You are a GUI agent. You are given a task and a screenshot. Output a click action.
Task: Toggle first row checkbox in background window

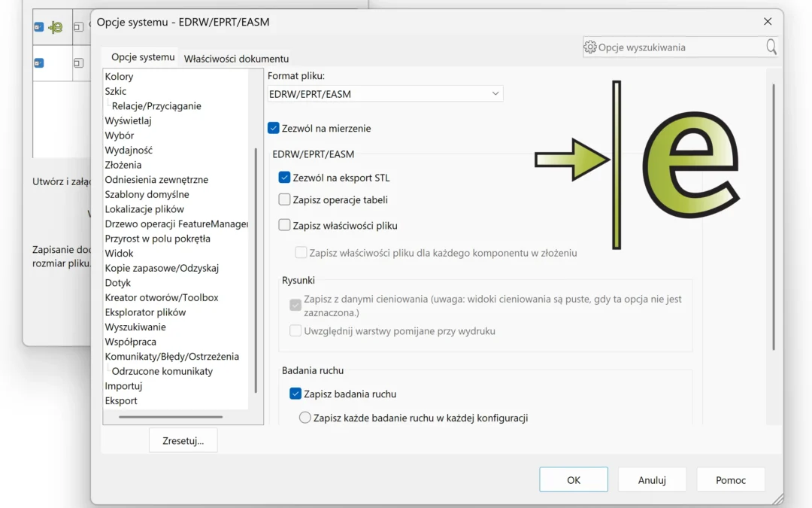[39, 27]
